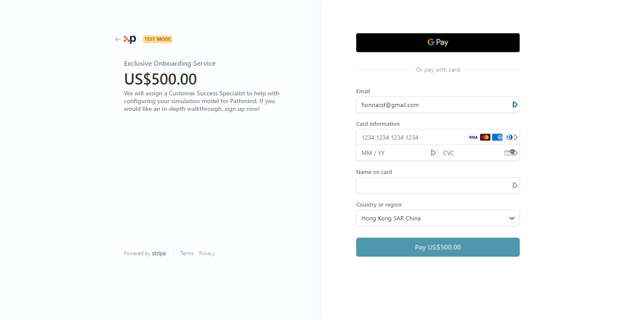Click the back arrow beside the Pathmind logo
644x320 pixels.
click(x=117, y=39)
